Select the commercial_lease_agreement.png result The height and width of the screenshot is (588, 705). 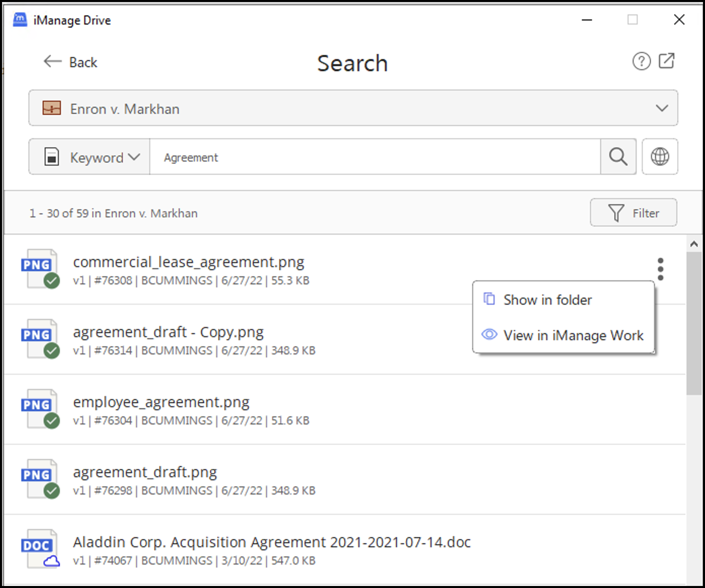tap(188, 262)
